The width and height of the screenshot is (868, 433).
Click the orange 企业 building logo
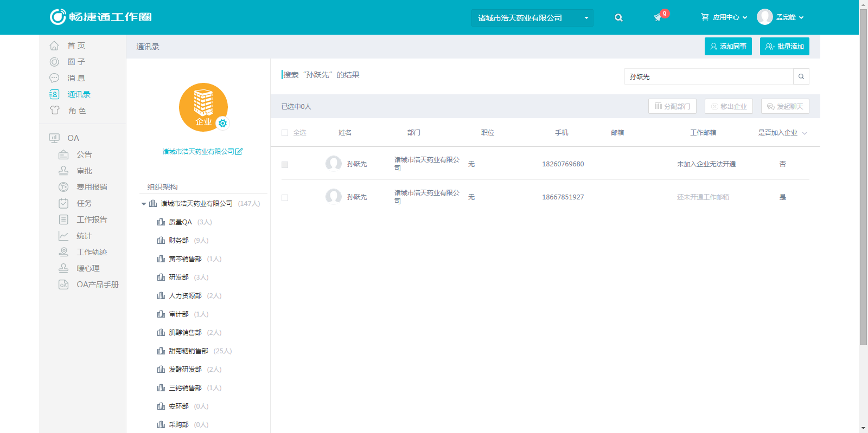[x=203, y=107]
